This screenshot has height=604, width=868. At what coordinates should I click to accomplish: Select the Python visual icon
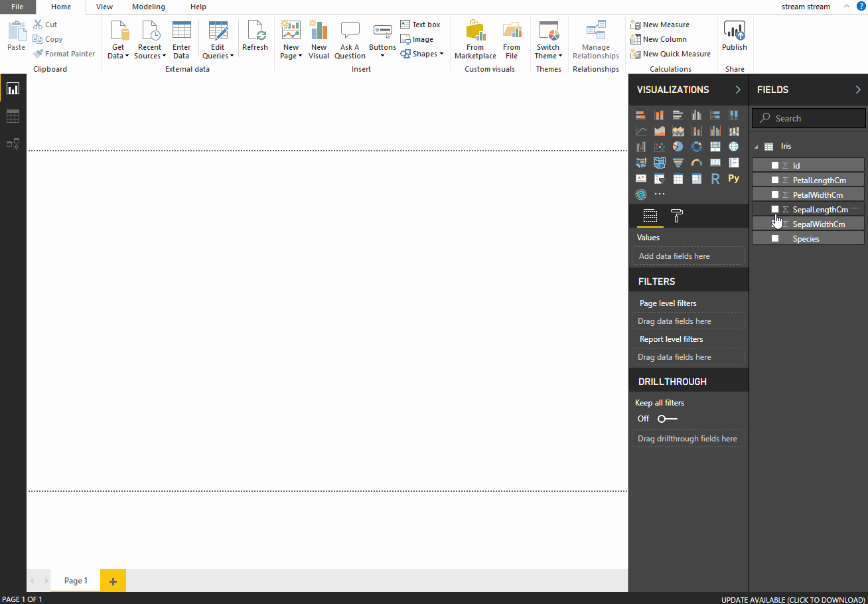tap(733, 179)
